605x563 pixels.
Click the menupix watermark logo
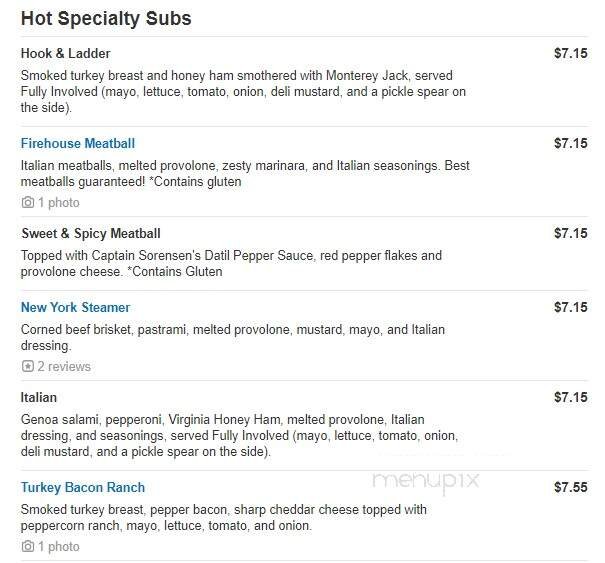426,480
